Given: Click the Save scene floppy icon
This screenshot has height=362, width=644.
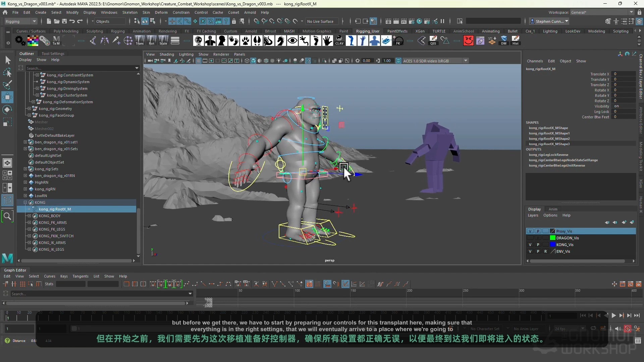Looking at the screenshot, I should click(x=64, y=21).
